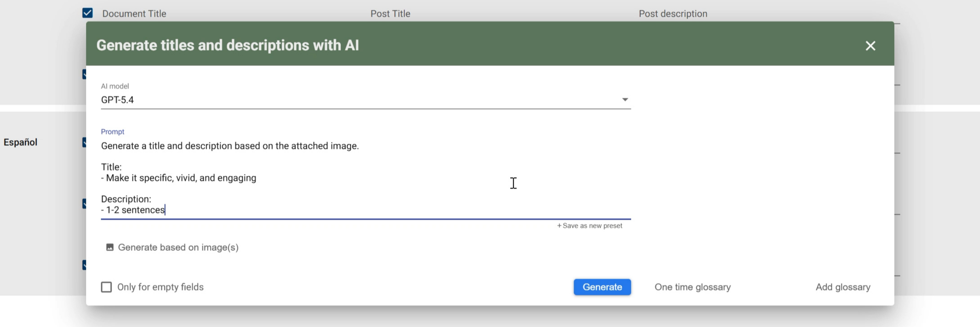Place cursor in the 'Make it specific, vivid' line
This screenshot has width=980, height=327.
click(179, 178)
